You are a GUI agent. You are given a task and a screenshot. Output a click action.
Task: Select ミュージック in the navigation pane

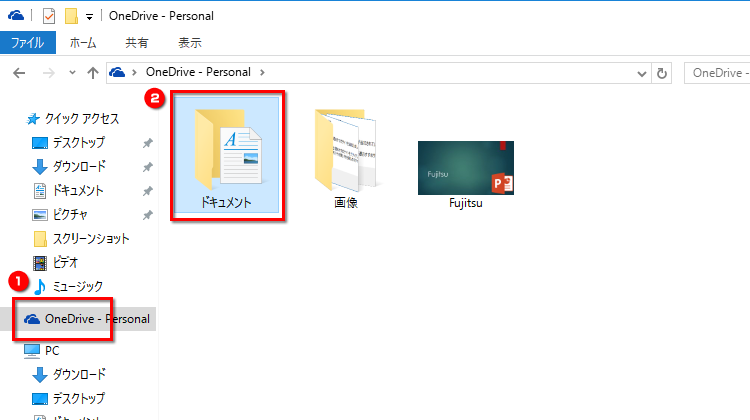click(77, 286)
